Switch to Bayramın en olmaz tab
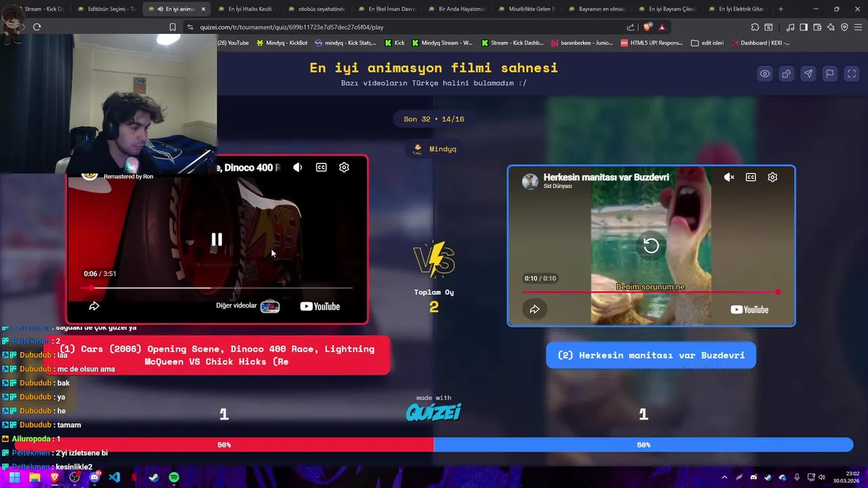This screenshot has width=868, height=488. coord(598,9)
